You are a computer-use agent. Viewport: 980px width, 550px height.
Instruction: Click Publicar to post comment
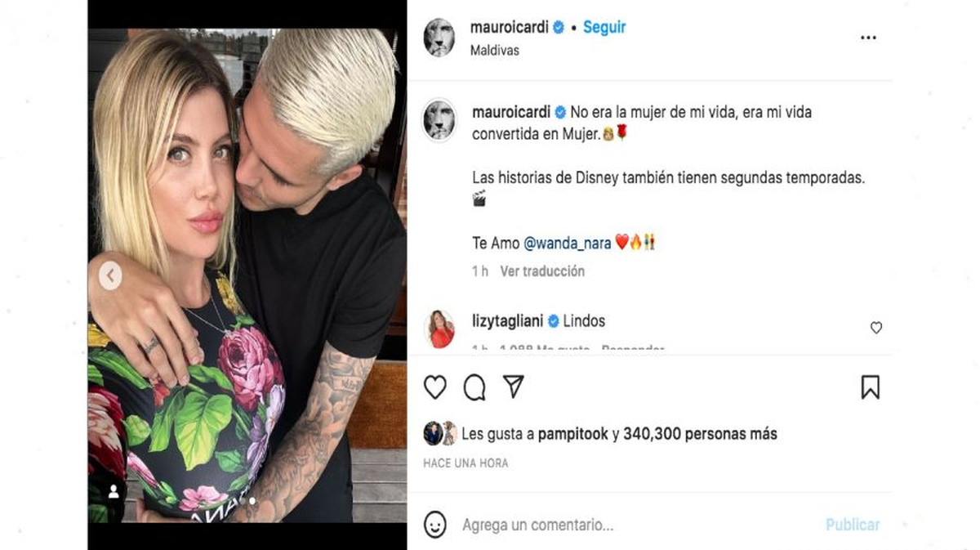click(853, 525)
